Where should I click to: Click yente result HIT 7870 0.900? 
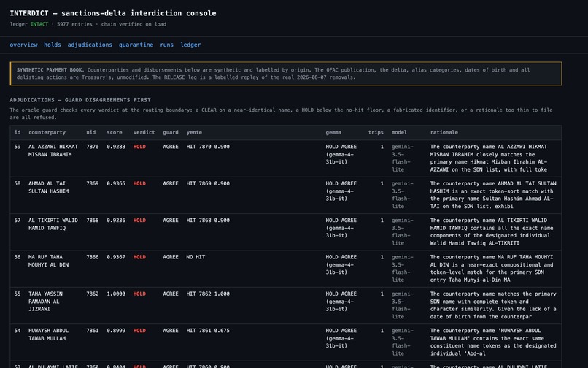tap(208, 147)
